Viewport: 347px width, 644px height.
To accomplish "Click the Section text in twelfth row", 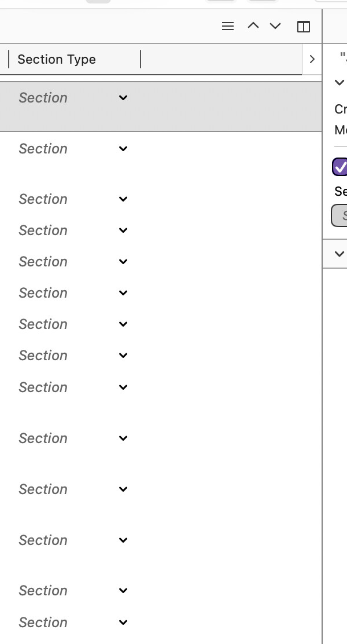I will 43,540.
